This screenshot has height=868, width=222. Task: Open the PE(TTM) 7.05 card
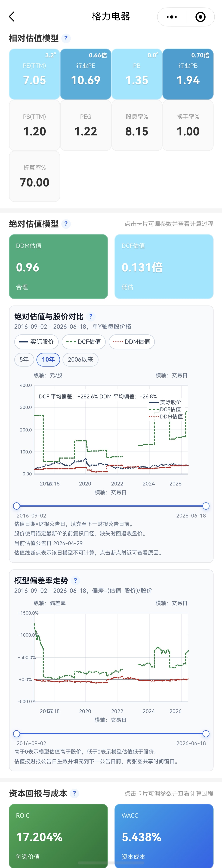(34, 74)
